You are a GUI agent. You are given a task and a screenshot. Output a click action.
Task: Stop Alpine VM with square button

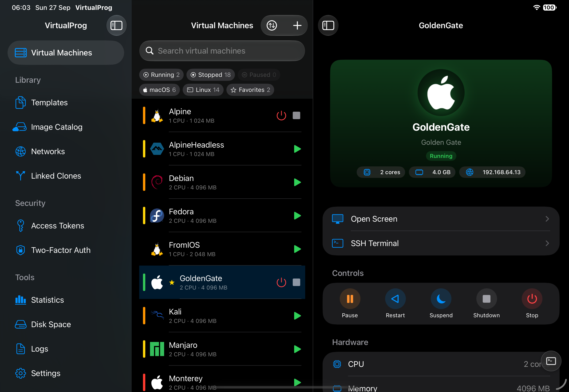pos(296,115)
